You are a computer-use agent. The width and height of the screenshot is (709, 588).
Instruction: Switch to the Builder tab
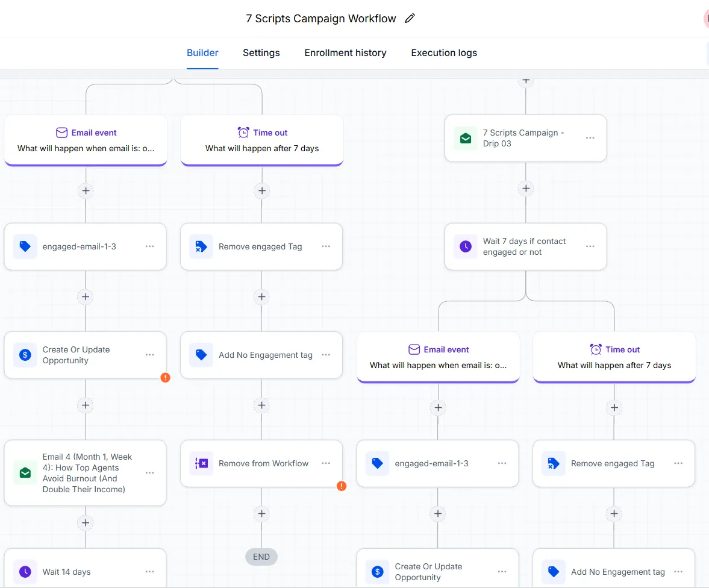[202, 53]
